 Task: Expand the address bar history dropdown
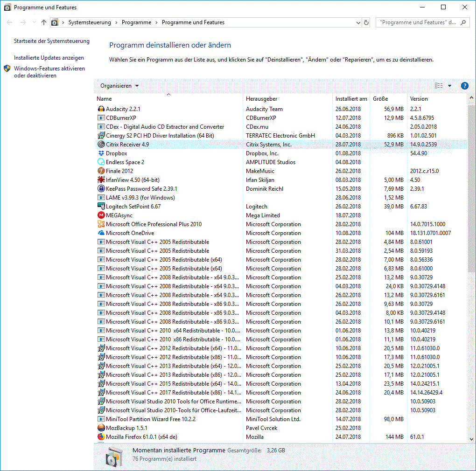coord(358,22)
